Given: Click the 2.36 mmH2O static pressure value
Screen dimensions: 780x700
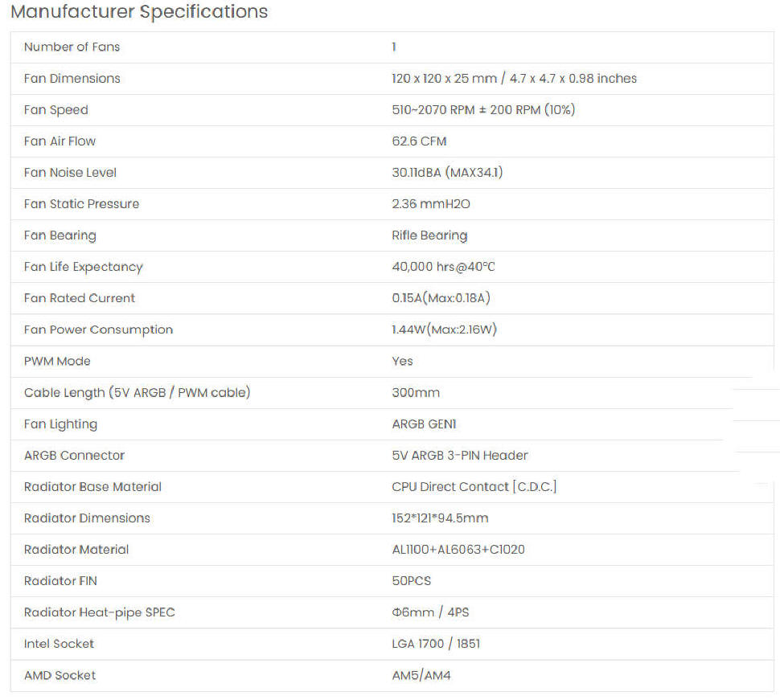Looking at the screenshot, I should tap(431, 204).
